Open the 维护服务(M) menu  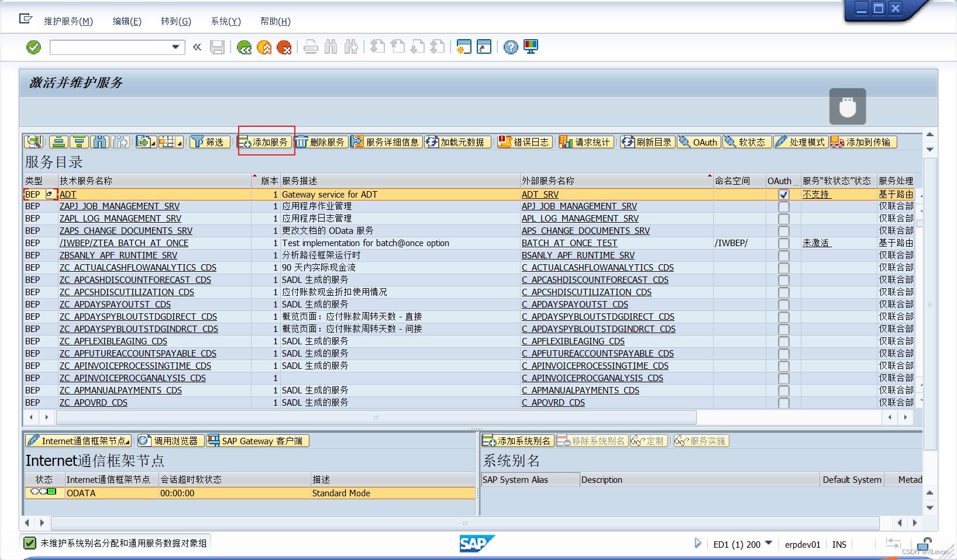(x=68, y=21)
